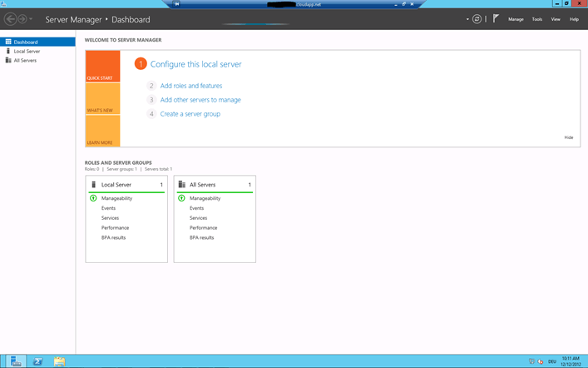
Task: Refresh the Server Manager dashboard
Action: pos(477,19)
